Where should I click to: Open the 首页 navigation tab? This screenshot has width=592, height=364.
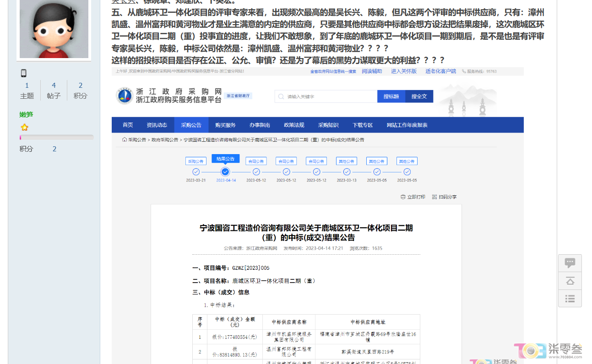[x=128, y=125]
